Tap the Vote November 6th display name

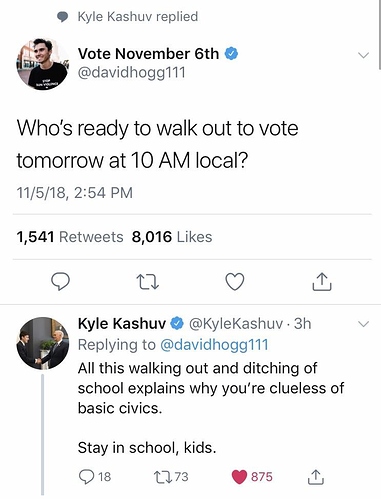(x=148, y=54)
